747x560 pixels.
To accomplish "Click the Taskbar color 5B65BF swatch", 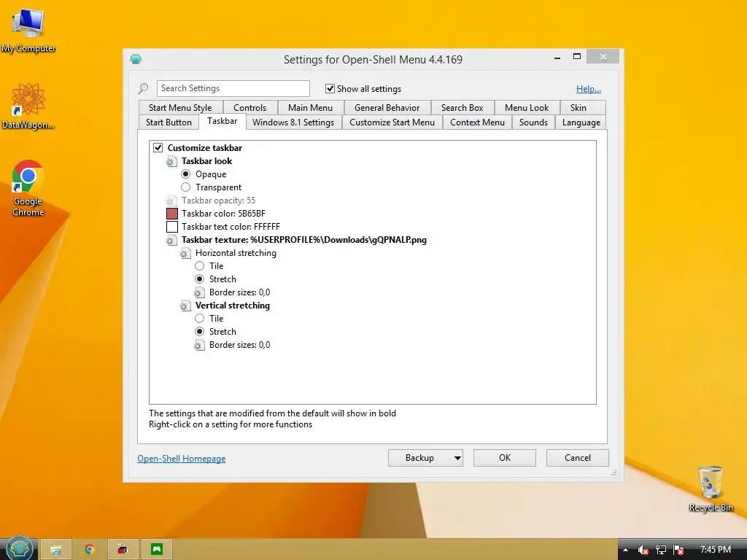I will [x=172, y=214].
